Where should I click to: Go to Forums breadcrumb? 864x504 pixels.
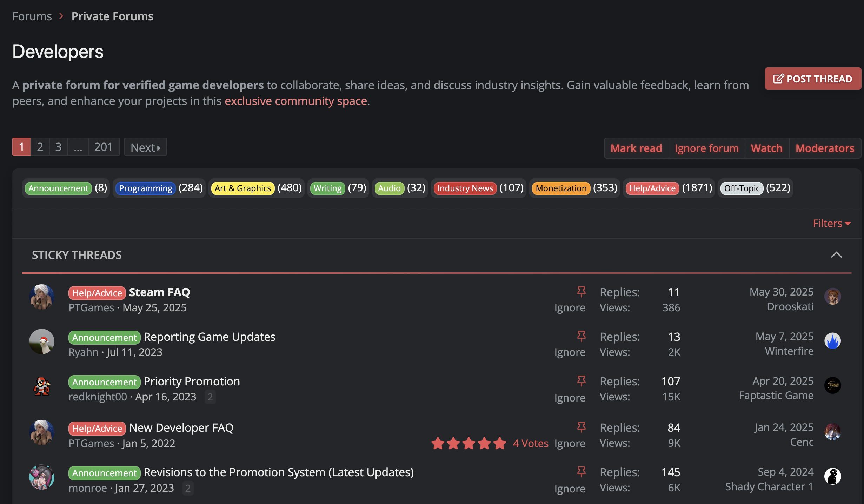32,16
